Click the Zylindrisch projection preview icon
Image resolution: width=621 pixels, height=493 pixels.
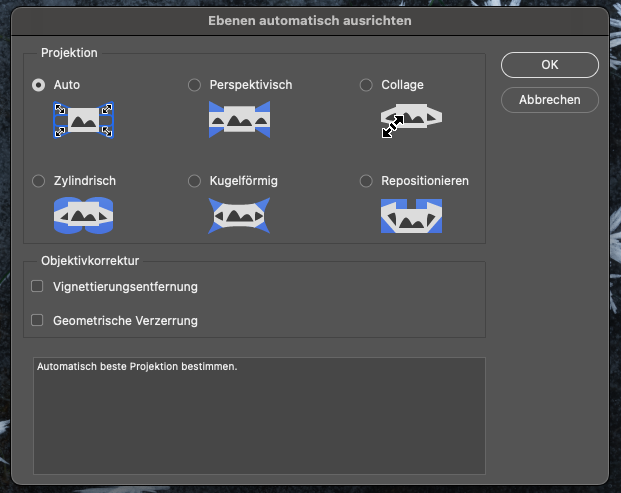84,215
